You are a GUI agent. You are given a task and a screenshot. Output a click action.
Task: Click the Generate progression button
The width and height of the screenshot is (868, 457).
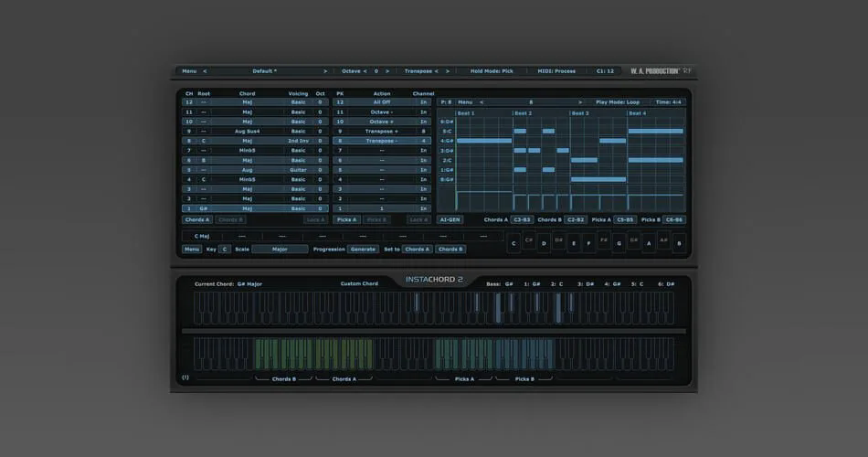click(363, 250)
